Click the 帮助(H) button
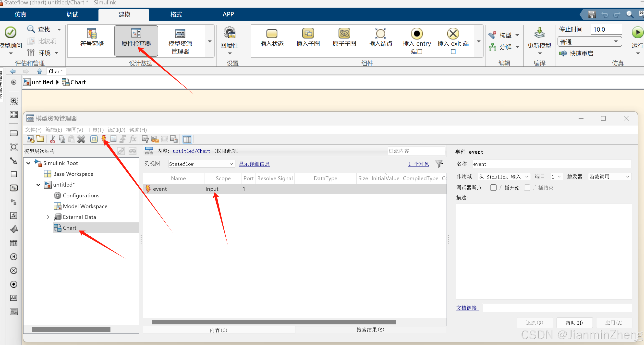 (x=574, y=323)
